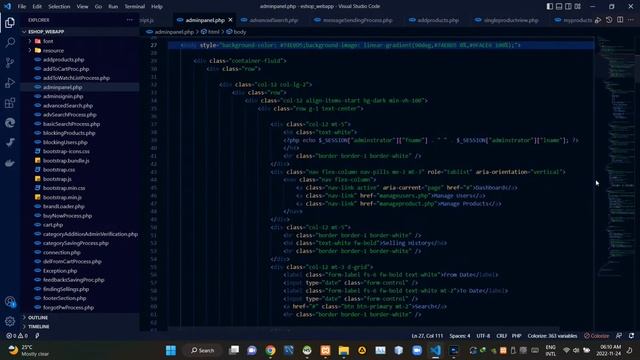Change encoding via UTF-8 status item
This screenshot has height=360, width=640.
click(x=483, y=336)
